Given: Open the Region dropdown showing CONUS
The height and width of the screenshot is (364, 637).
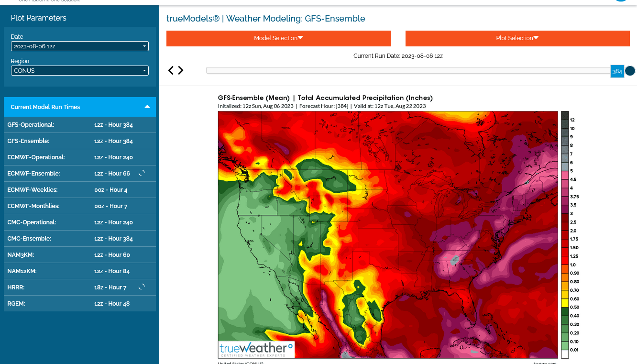Looking at the screenshot, I should [x=80, y=71].
